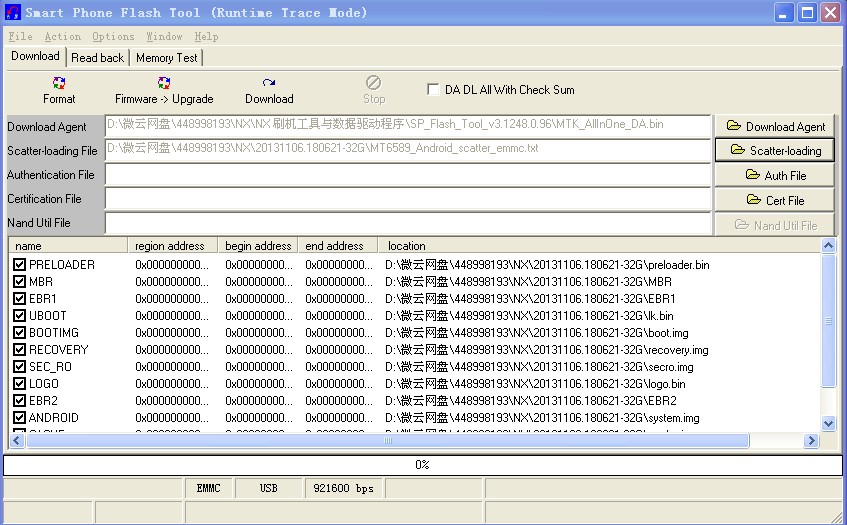Open the Options menu
Screen dimensions: 847x525
113,36
